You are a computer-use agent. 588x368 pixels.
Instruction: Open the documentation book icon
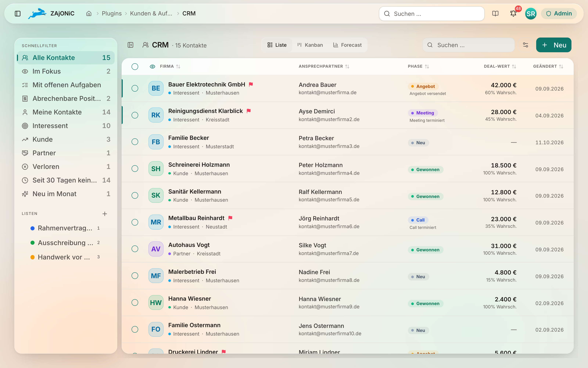point(495,13)
